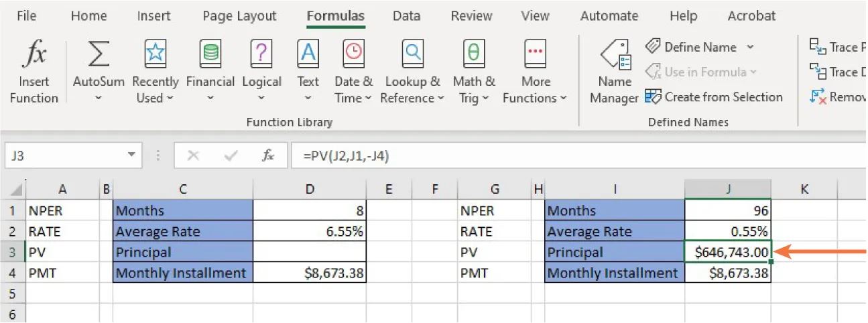Open the Financial functions library
This screenshot has width=868, height=323.
pyautogui.click(x=210, y=71)
